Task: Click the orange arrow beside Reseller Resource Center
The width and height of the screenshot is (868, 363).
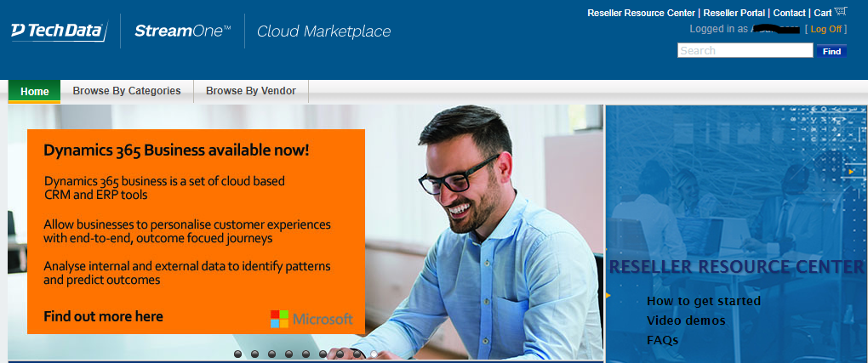Action: [x=608, y=295]
